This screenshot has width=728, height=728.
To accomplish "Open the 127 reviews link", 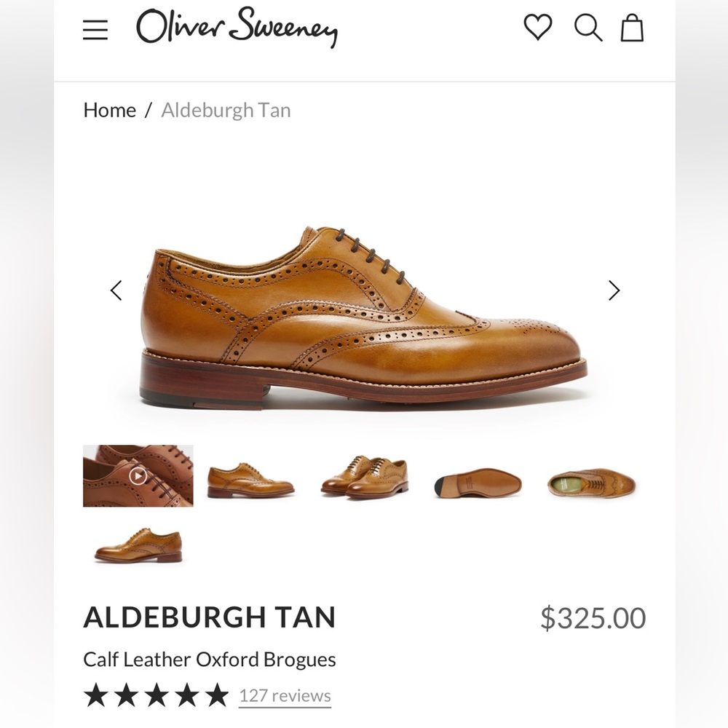I will click(284, 695).
